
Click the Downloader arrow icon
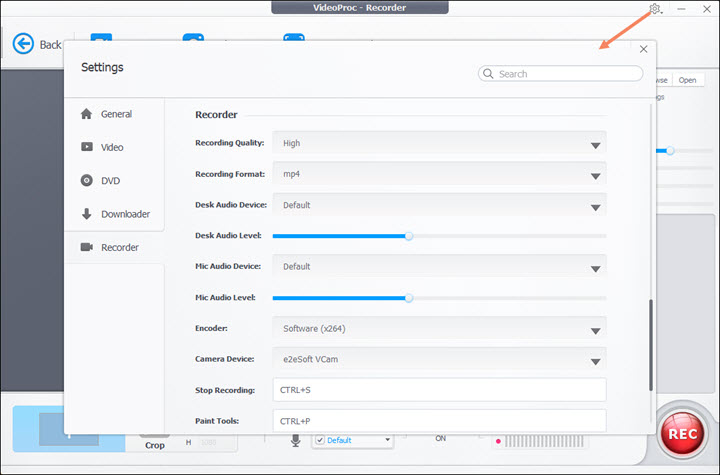tap(86, 214)
